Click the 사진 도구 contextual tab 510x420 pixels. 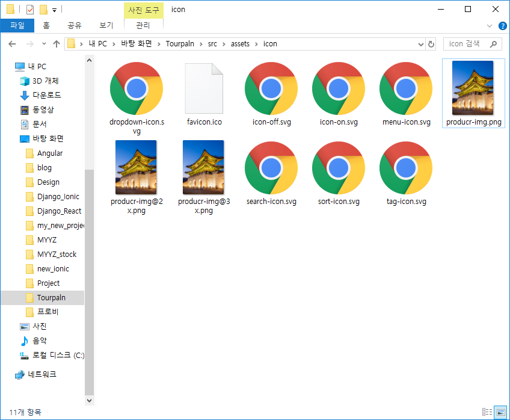143,10
